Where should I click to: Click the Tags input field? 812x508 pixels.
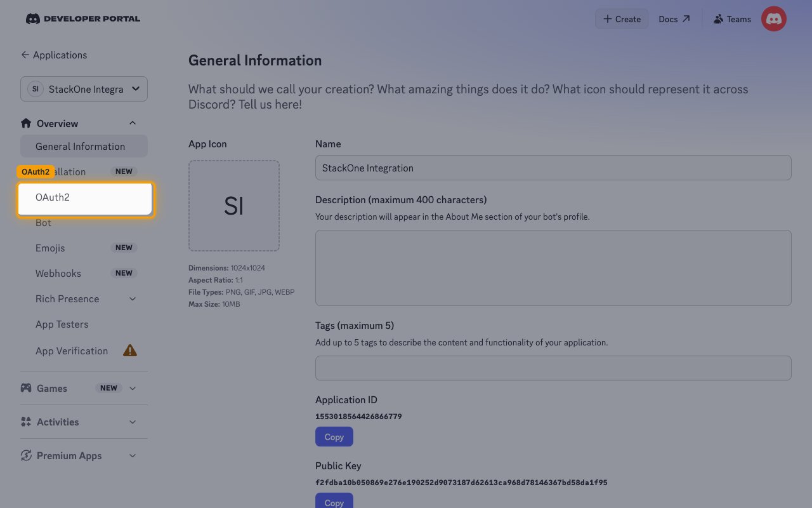pos(553,368)
